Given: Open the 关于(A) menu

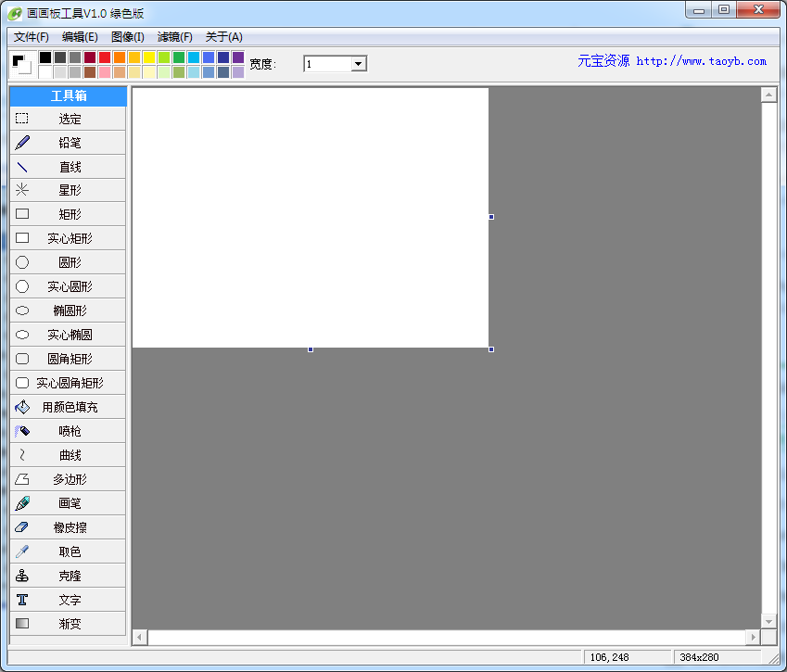Looking at the screenshot, I should click(223, 37).
